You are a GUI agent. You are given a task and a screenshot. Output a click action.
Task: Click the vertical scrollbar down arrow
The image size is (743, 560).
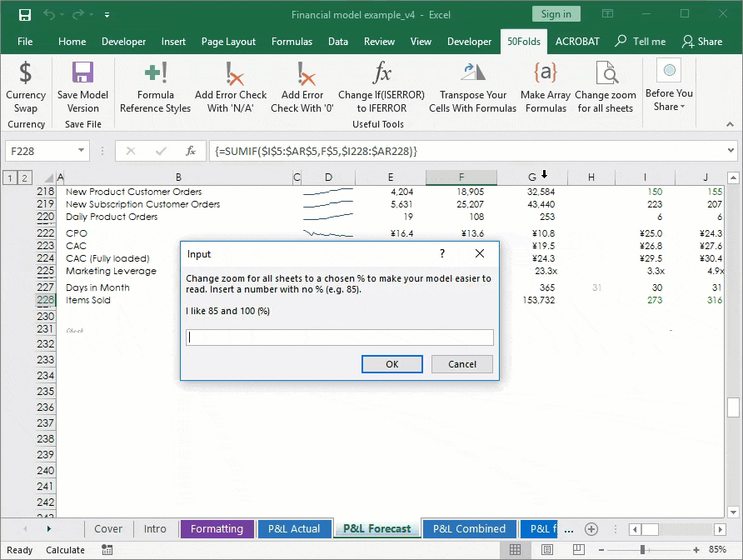733,512
